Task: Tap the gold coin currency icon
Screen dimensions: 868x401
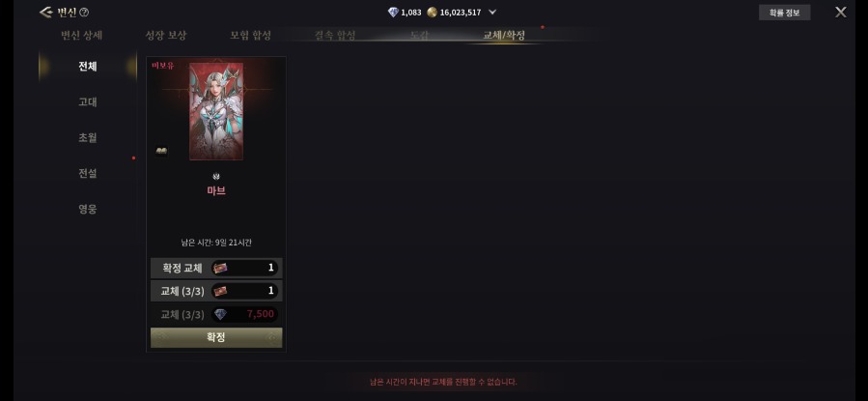Action: pyautogui.click(x=432, y=13)
